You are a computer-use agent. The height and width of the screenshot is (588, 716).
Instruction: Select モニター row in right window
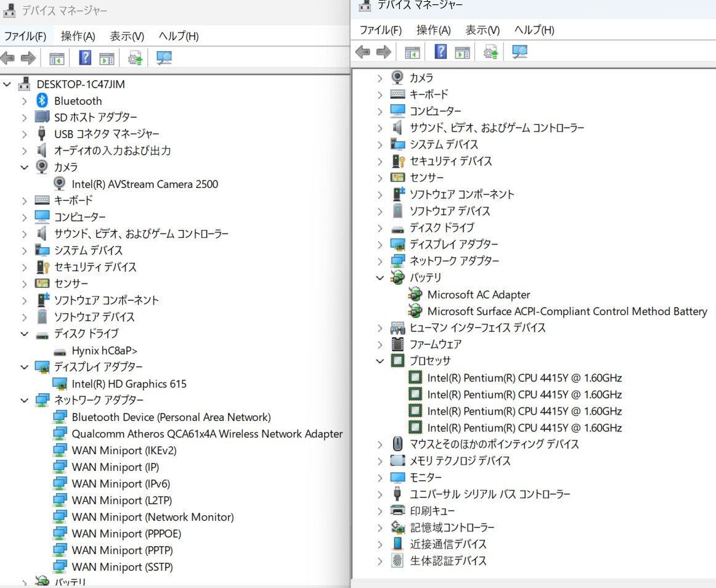[426, 477]
